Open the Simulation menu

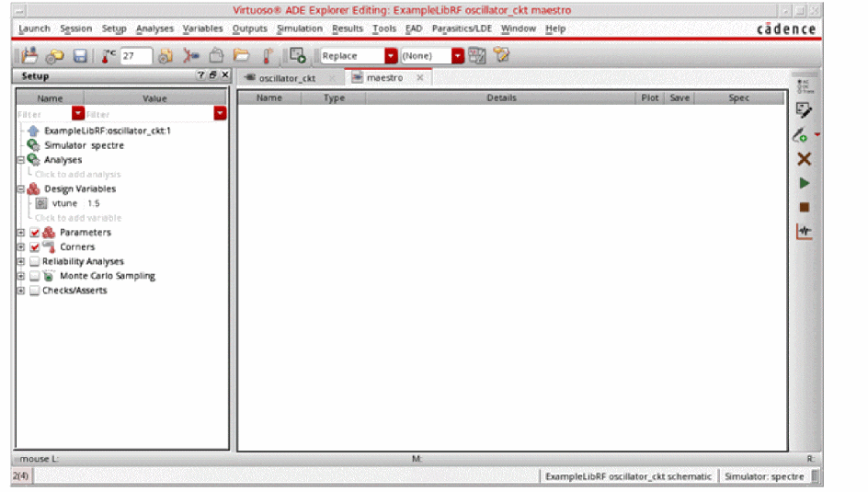tap(300, 29)
